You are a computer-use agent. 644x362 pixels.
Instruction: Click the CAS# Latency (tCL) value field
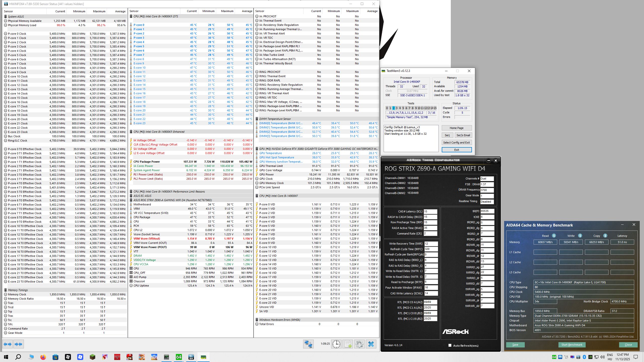coord(430,211)
